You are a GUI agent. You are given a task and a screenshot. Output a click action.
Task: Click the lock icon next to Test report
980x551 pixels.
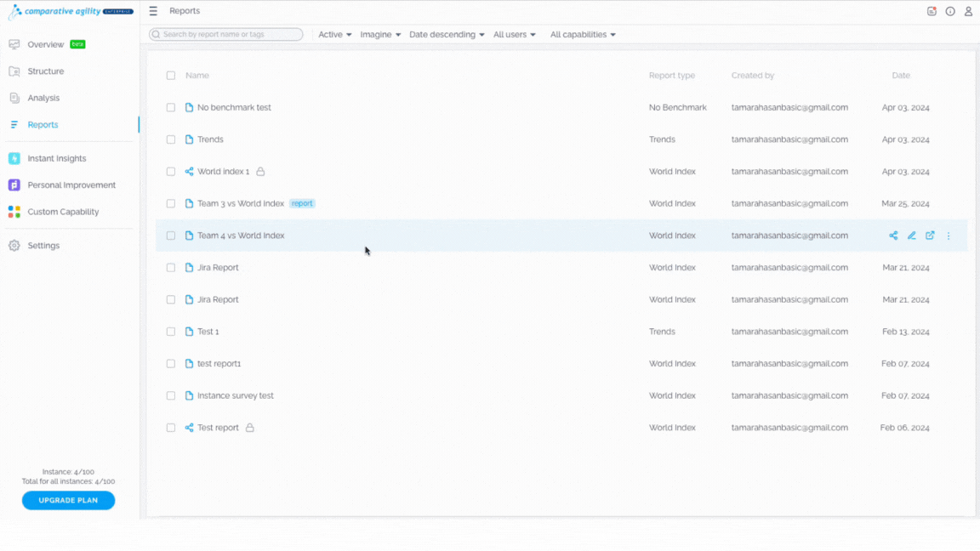coord(250,428)
